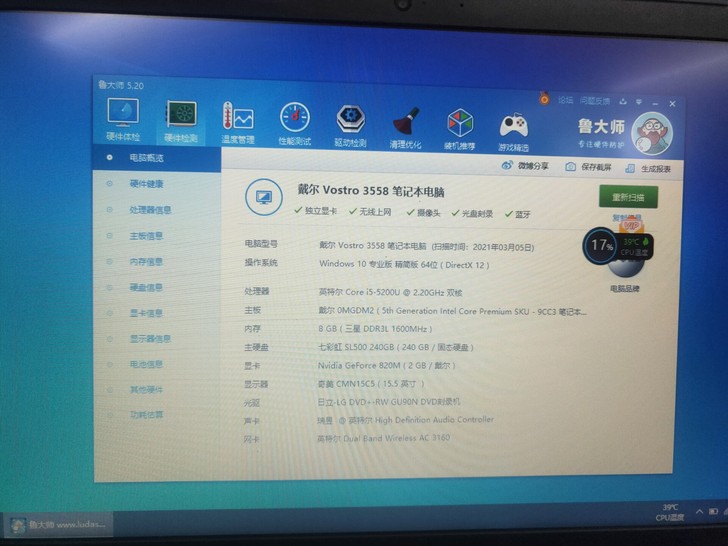
Task: Click the 电脑品牌 brand logo sphere
Action: click(625, 267)
